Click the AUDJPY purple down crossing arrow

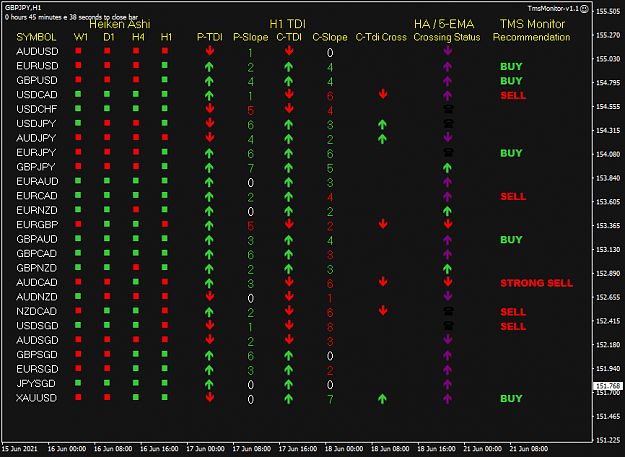click(448, 137)
